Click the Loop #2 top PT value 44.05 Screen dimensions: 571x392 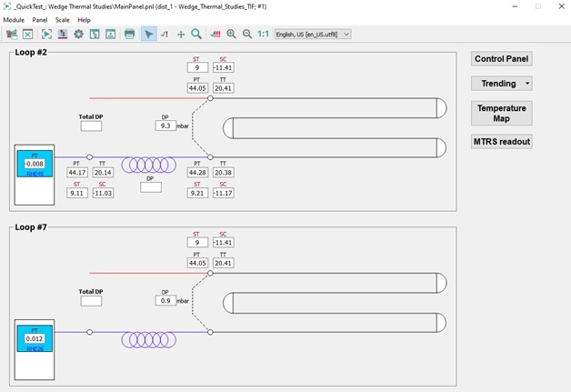(197, 88)
